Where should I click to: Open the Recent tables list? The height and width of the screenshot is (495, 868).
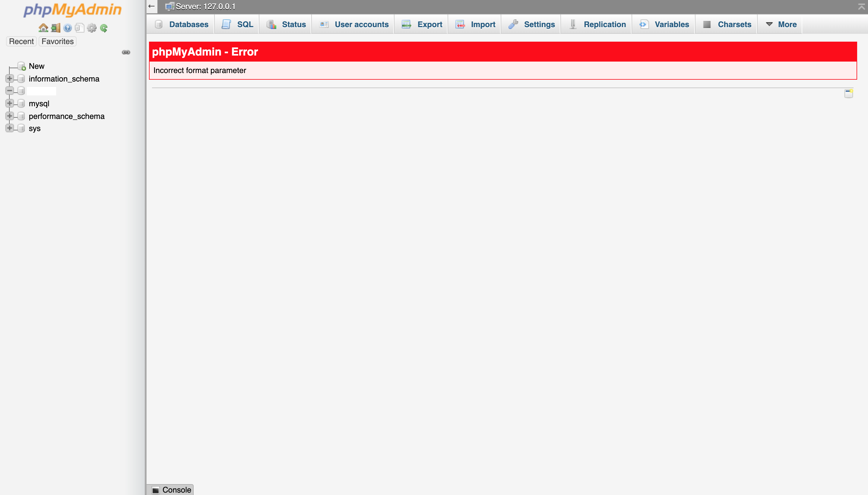21,41
